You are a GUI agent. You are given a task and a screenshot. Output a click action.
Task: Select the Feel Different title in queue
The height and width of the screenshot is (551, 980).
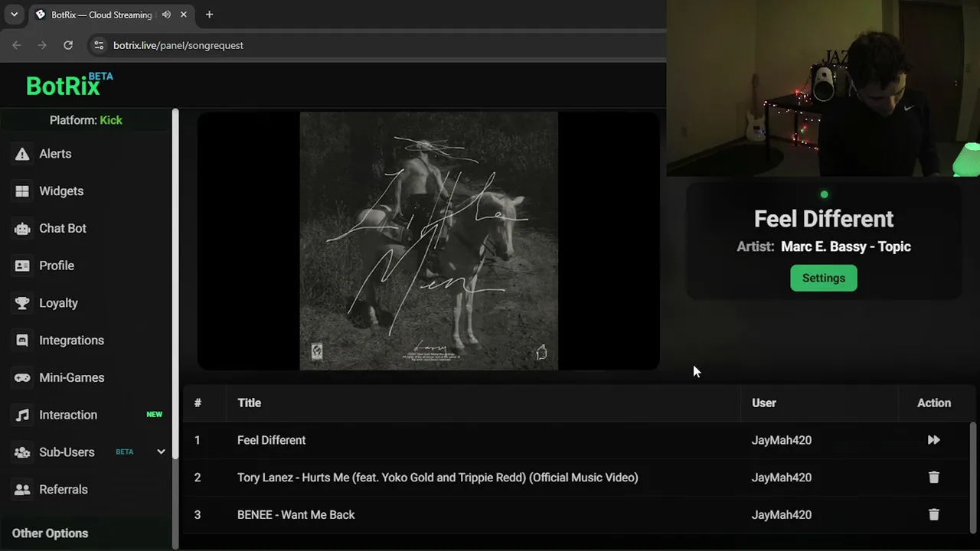click(271, 440)
